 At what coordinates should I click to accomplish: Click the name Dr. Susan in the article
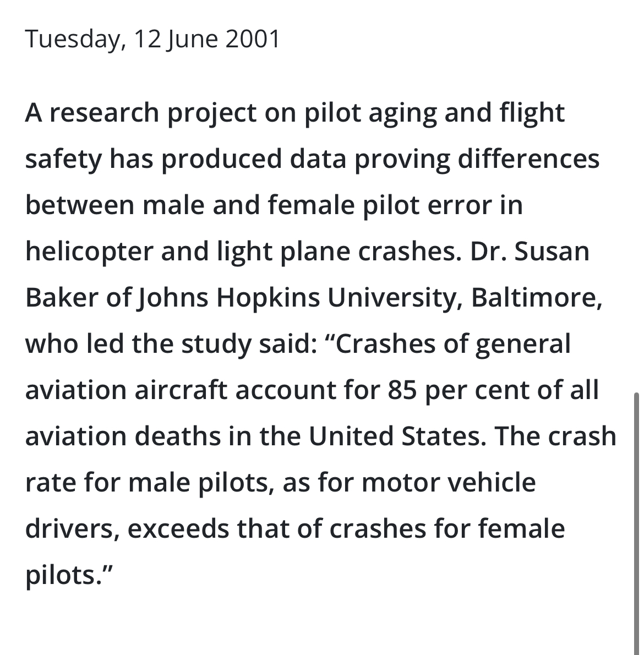[530, 251]
